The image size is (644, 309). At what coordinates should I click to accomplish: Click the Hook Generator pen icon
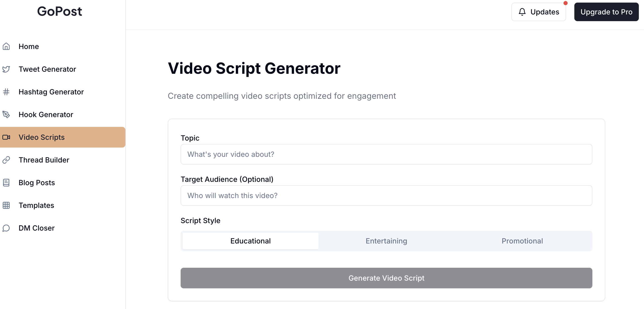tap(6, 115)
